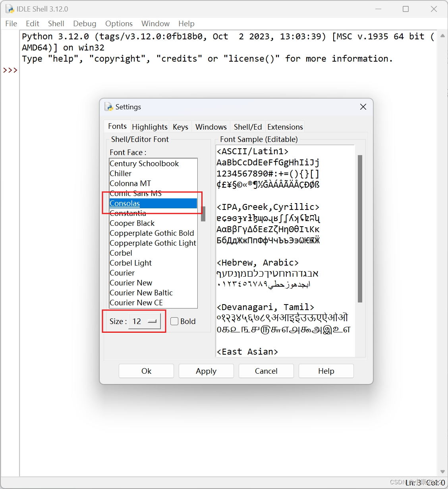Click the <East Asian> sample text line

247,352
